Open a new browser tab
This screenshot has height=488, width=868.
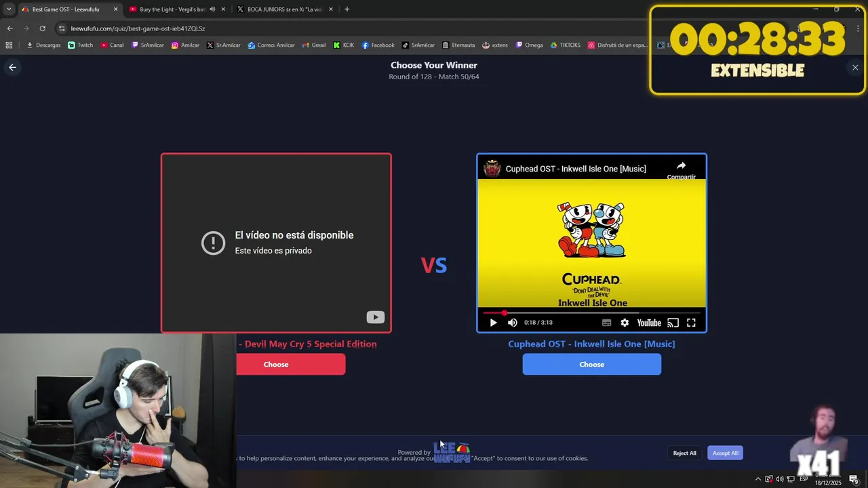(347, 9)
